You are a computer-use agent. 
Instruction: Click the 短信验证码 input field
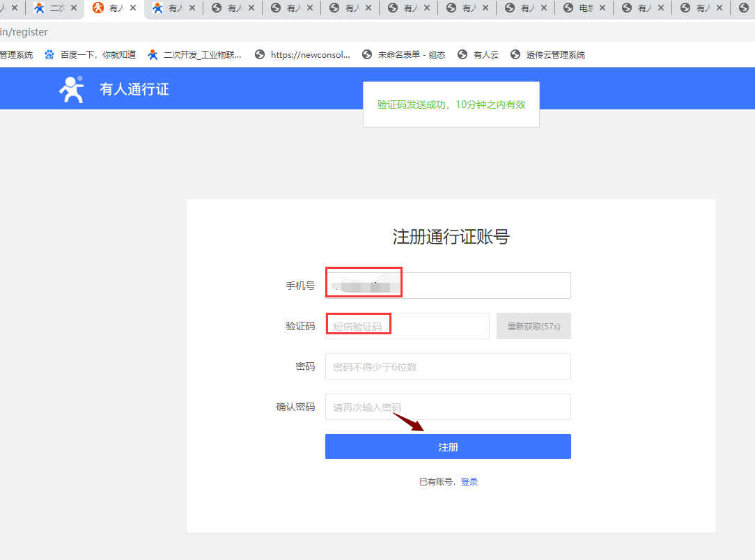pos(407,326)
